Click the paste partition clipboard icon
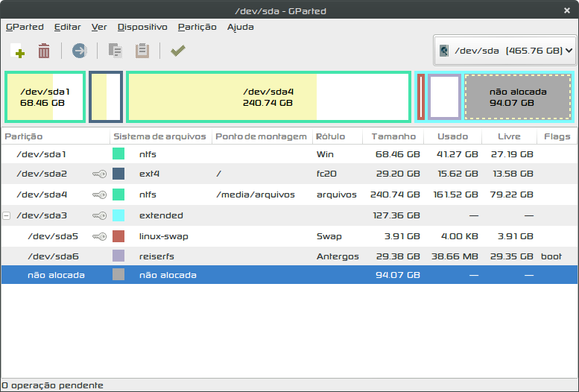Image resolution: width=579 pixels, height=392 pixels. click(142, 51)
